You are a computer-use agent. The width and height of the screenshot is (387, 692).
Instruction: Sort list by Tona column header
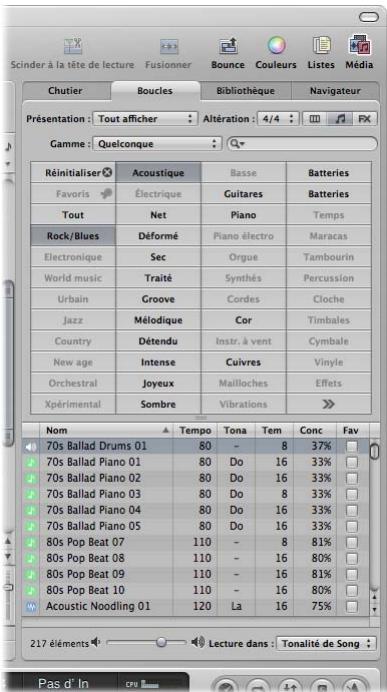236,430
